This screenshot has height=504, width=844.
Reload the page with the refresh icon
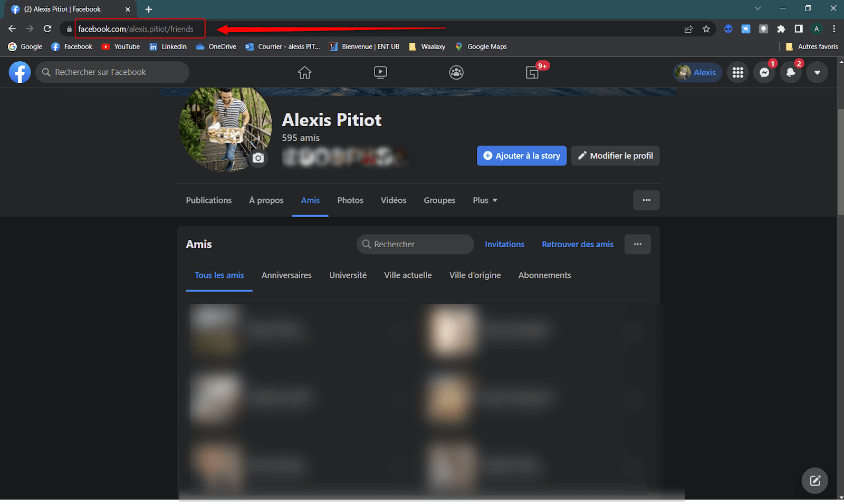(47, 28)
